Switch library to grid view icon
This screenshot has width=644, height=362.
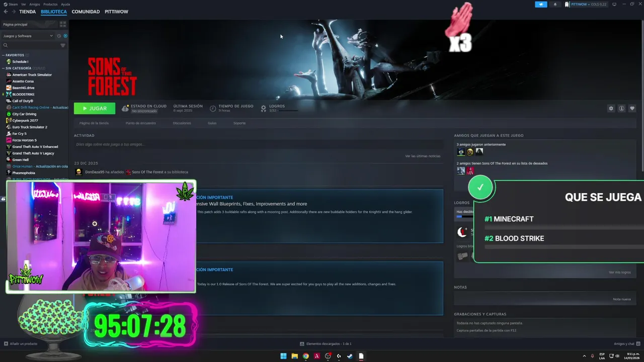[x=63, y=24]
